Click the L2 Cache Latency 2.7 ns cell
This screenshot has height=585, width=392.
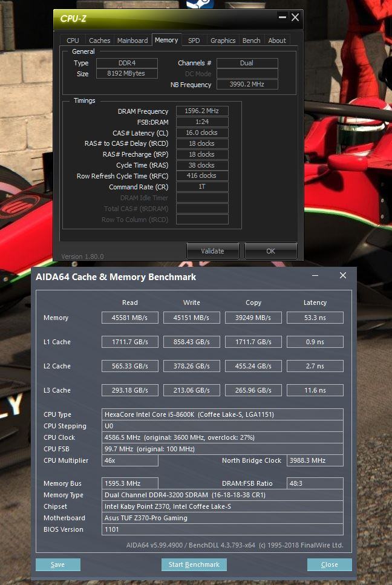click(x=315, y=366)
